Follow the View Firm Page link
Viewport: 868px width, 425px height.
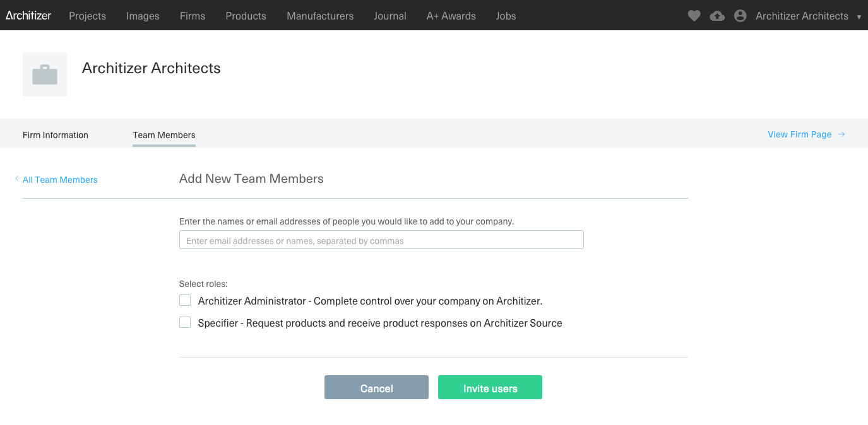[799, 134]
